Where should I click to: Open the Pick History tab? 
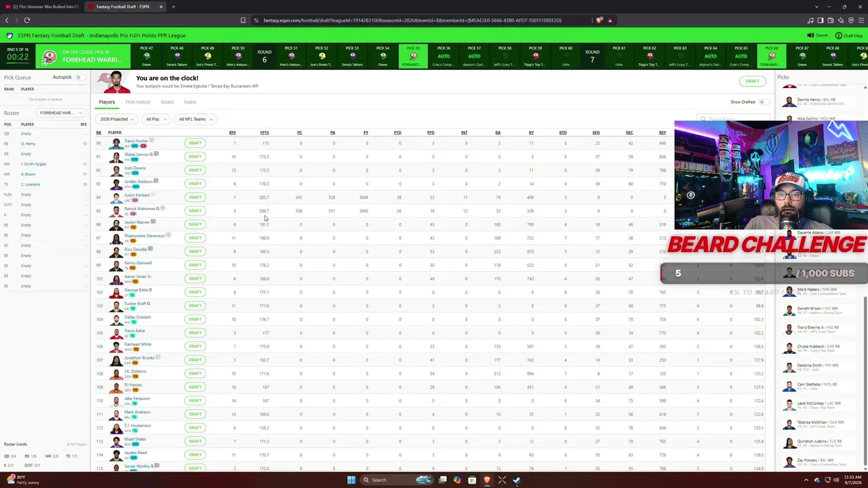tap(138, 102)
